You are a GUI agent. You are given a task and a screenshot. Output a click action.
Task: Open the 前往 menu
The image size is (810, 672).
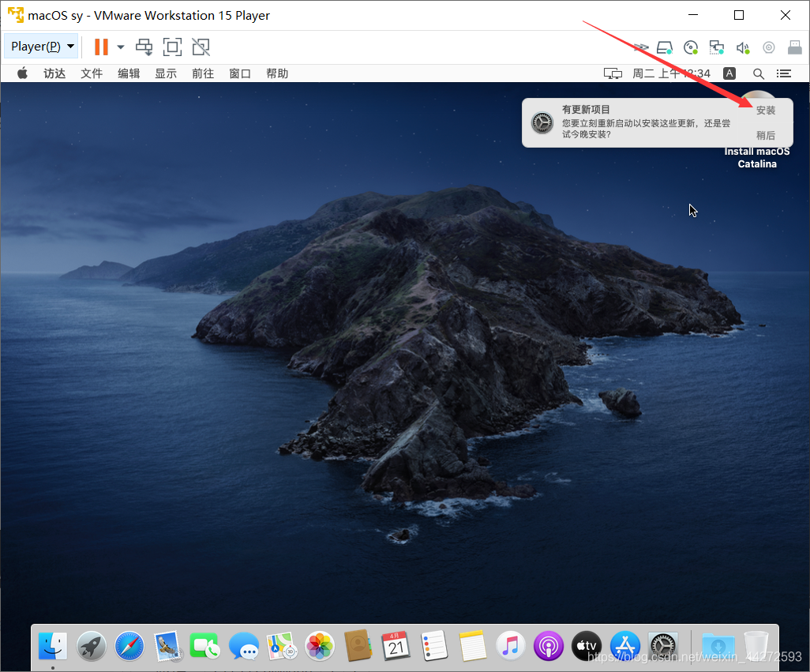(203, 73)
